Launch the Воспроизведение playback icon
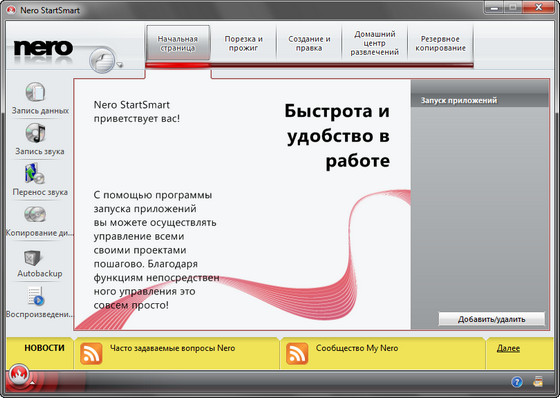The image size is (560, 398). (36, 296)
